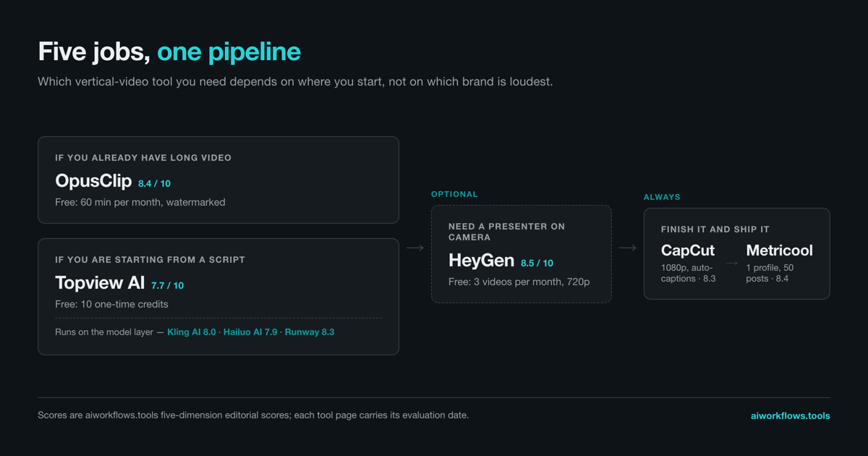The height and width of the screenshot is (456, 868).
Task: Click the OPTIONAL label above HeyGen card
Action: tap(454, 195)
